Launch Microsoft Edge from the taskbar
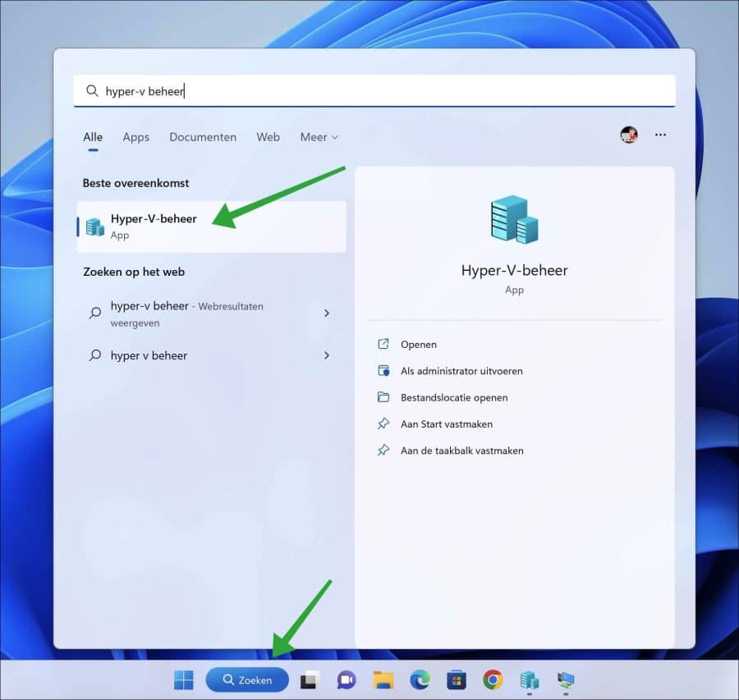 tap(420, 680)
